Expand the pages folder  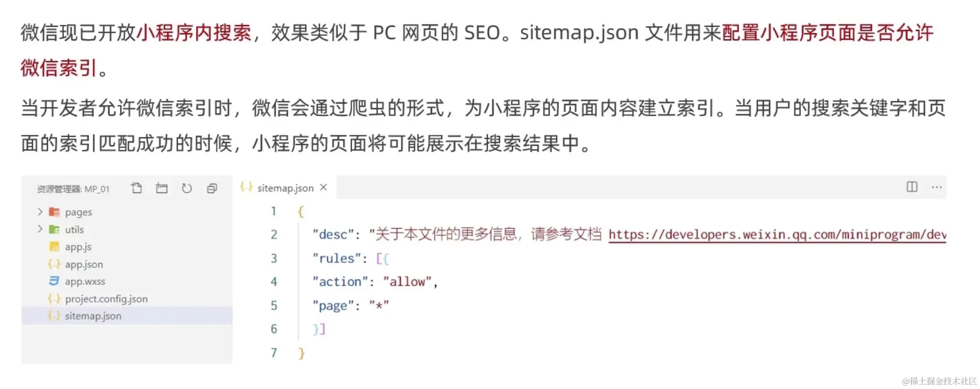40,212
